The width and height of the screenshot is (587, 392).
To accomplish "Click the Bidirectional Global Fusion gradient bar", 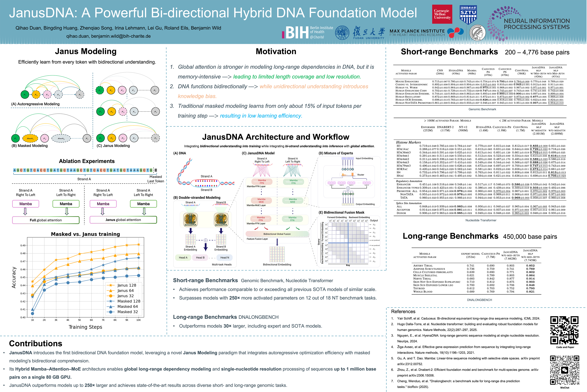I will click(277, 234).
